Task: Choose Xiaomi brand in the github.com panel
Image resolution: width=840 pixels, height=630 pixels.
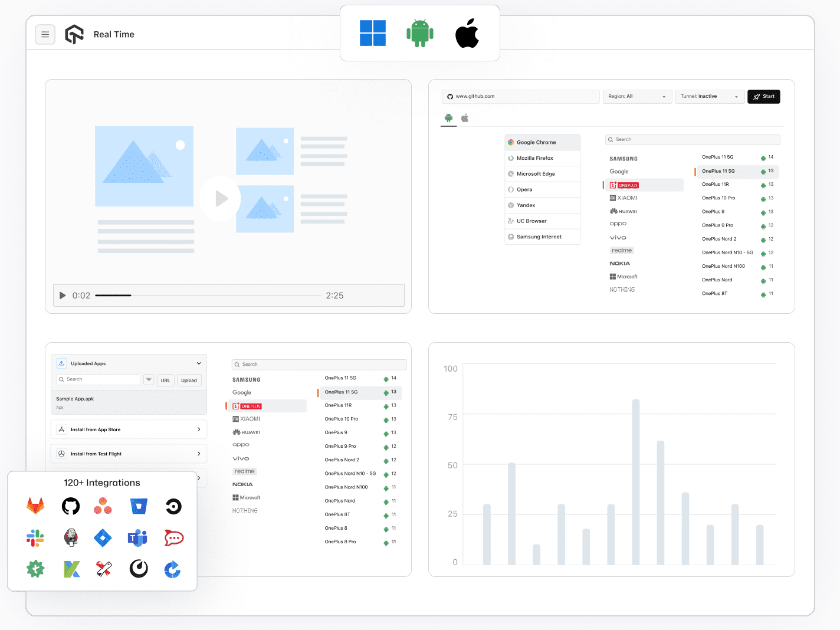Action: (x=624, y=198)
